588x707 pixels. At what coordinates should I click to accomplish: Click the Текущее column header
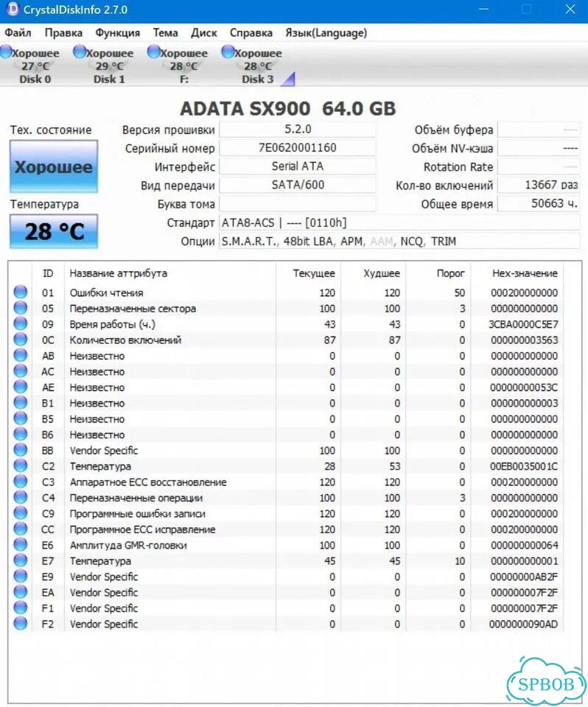pos(314,273)
